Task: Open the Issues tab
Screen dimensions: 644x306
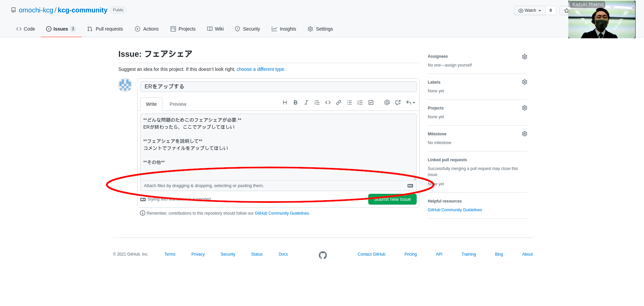Action: pos(61,29)
